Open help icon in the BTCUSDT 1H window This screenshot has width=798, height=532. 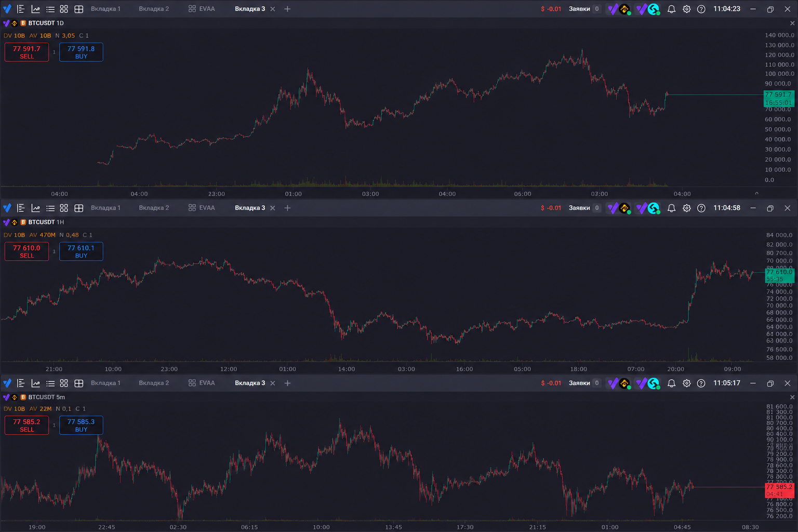point(701,208)
